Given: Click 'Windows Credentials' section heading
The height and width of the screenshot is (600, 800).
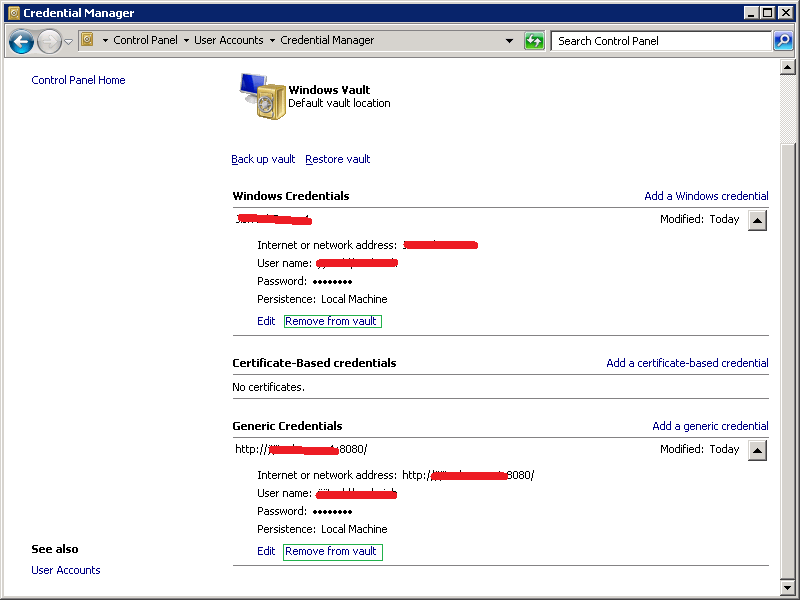Looking at the screenshot, I should click(x=291, y=196).
